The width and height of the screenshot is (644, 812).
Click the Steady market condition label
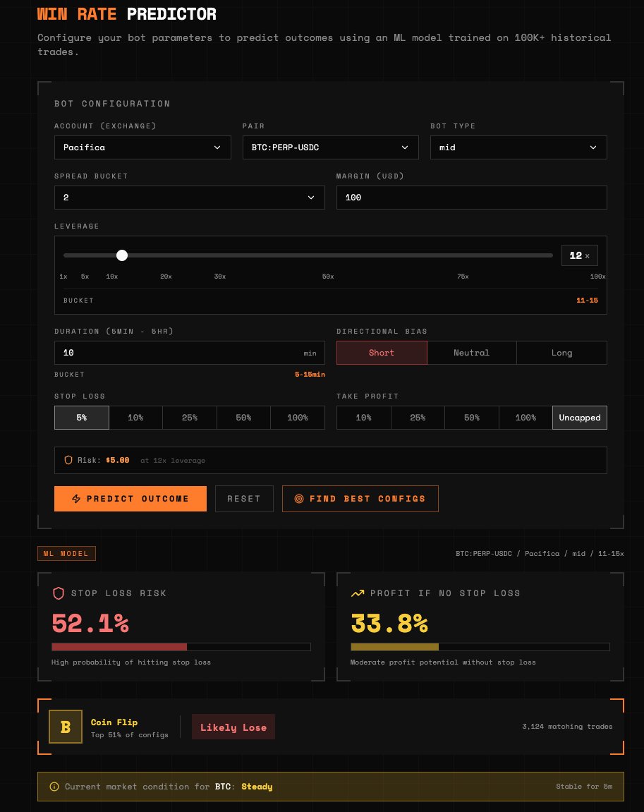coord(257,787)
